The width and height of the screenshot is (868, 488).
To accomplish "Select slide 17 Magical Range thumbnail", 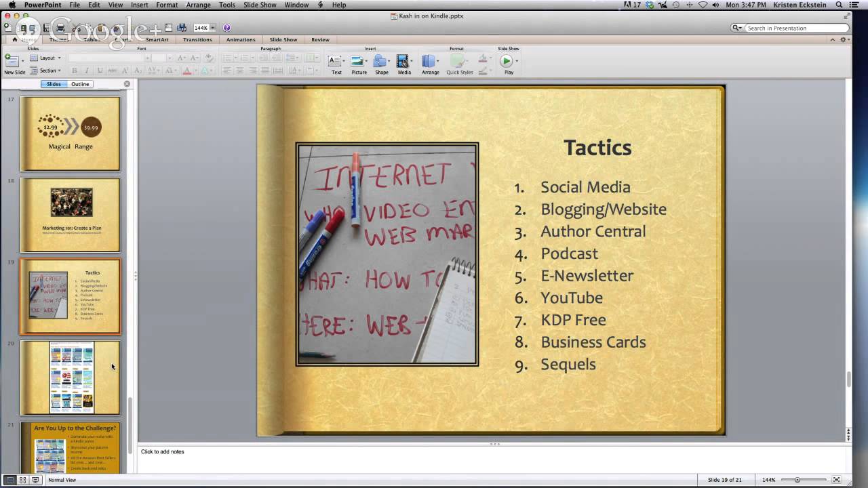I will pos(70,134).
